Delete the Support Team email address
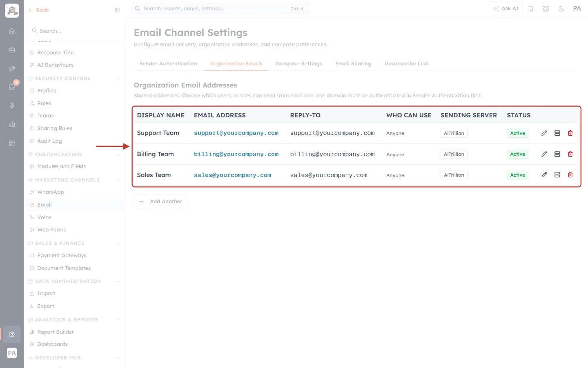The image size is (588, 368). point(570,133)
